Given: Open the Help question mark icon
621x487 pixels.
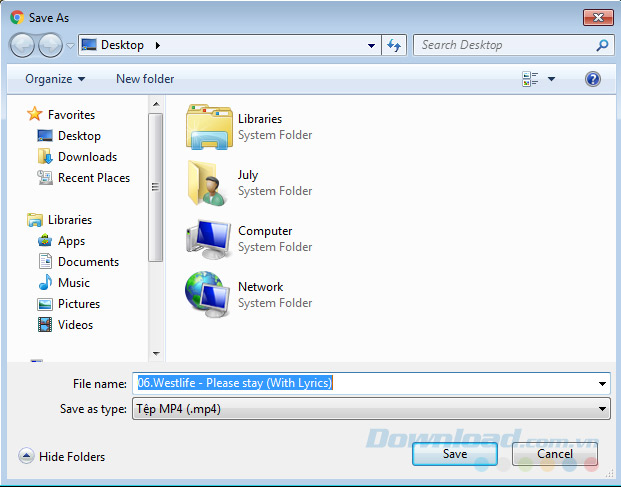Looking at the screenshot, I should coord(592,79).
